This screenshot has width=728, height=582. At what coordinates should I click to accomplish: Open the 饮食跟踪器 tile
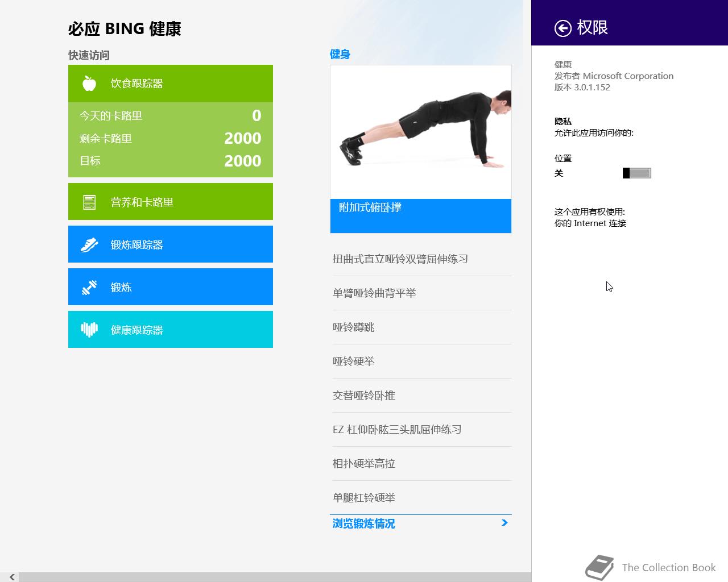point(171,84)
